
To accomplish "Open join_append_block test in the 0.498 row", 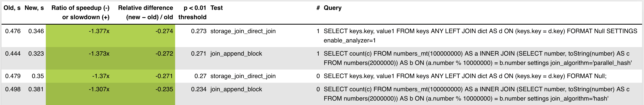I will (236, 90).
